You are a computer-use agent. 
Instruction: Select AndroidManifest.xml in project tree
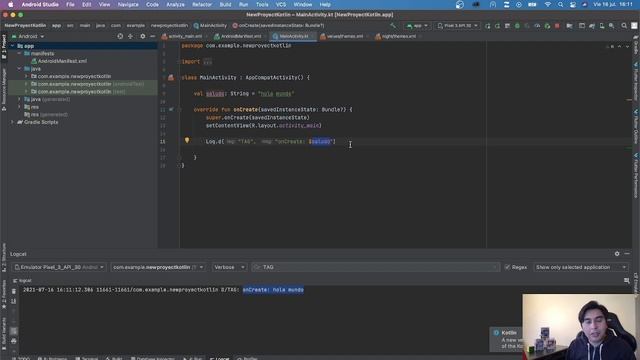pos(59,61)
